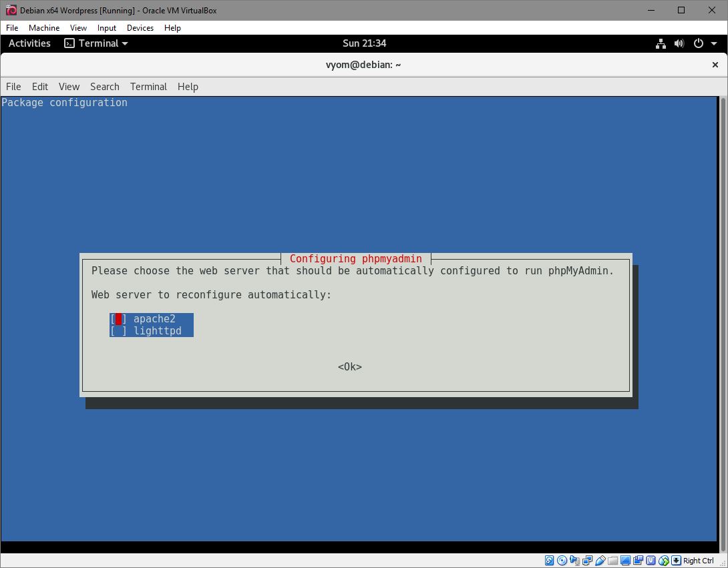Click the USB devices indicator icon
This screenshot has height=568, width=728.
[x=600, y=561]
